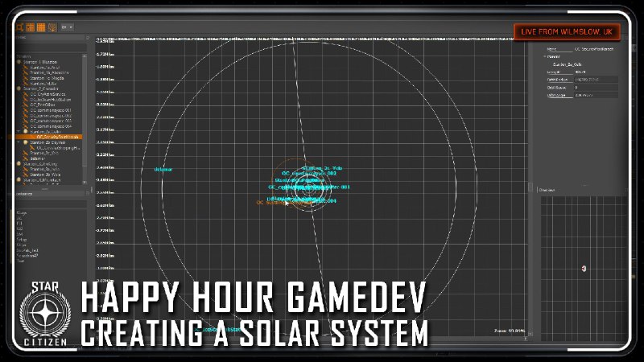This screenshot has height=362, width=644.
Task: Click the planet icon beside Stanton_2_Crusader
Action: point(19,88)
